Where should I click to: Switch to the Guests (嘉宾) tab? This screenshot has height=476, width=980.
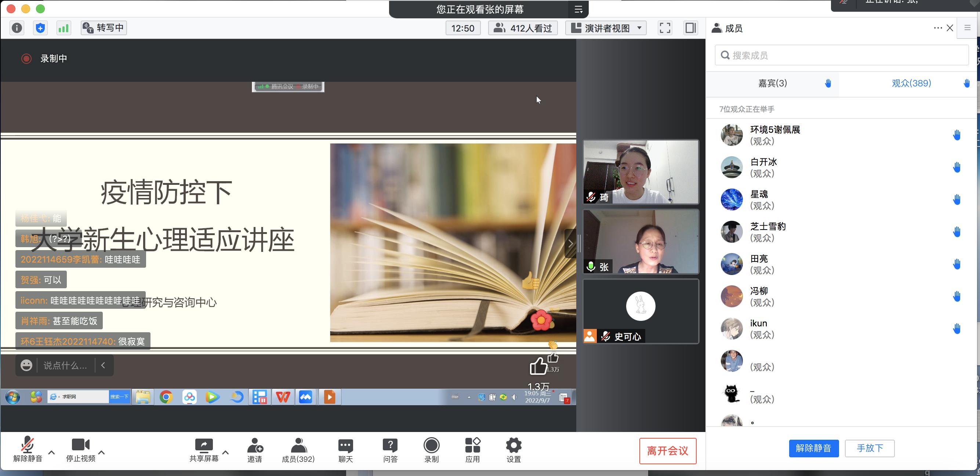pos(772,83)
